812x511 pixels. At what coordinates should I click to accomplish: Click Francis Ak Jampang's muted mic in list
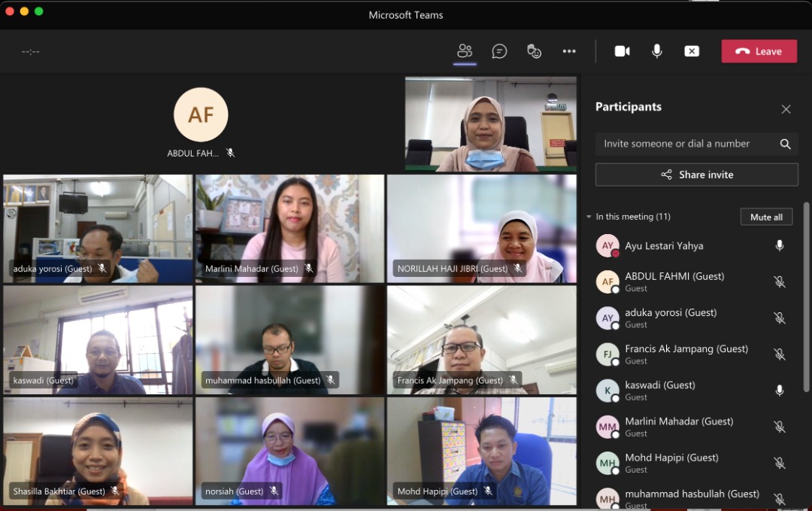[x=780, y=354]
